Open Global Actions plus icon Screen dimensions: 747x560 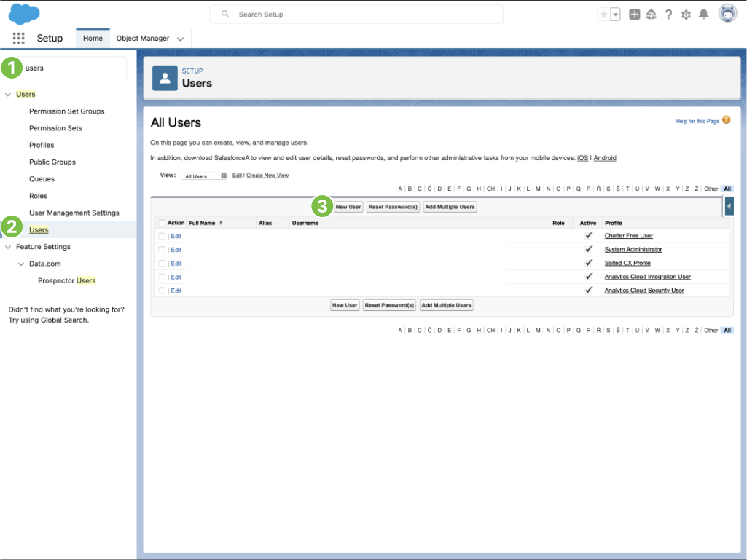635,15
